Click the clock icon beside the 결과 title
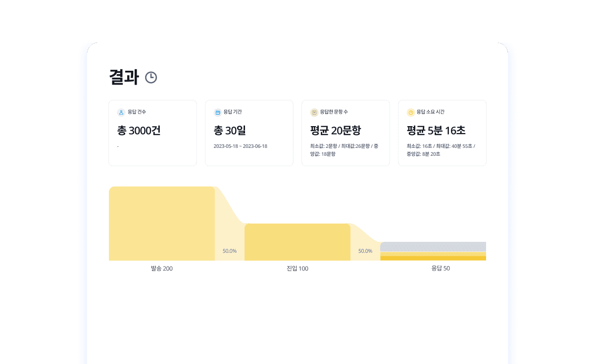 pyautogui.click(x=151, y=77)
